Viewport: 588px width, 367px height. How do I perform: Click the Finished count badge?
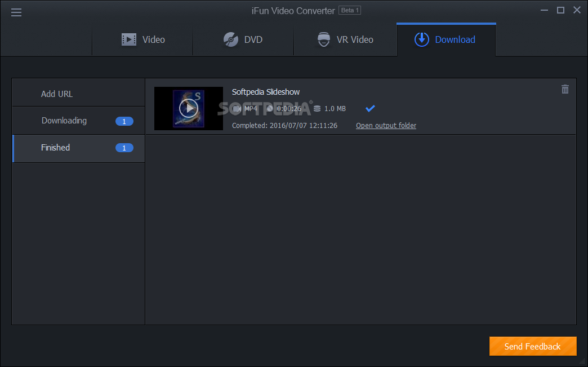pos(124,148)
